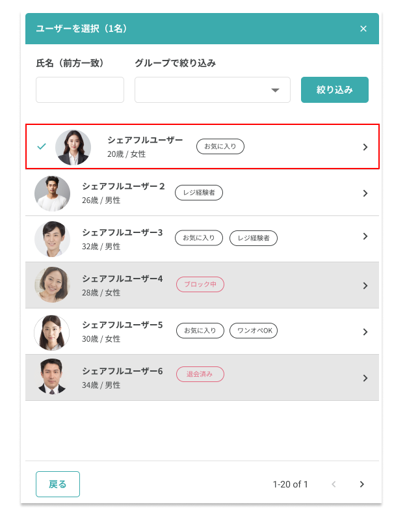Click avatar photo of シェアフルユーザー２
This screenshot has height=520, width=420.
[x=52, y=193]
